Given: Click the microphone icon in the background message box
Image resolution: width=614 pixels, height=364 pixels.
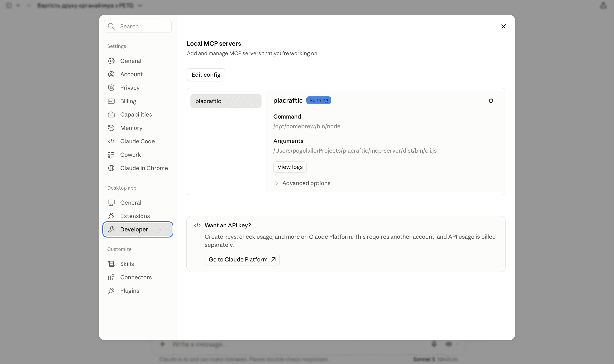Looking at the screenshot, I should [434, 344].
